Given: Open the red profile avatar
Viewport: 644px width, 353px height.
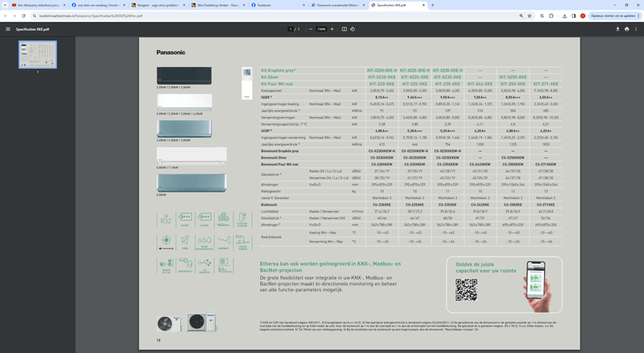Looking at the screenshot, I should click(583, 16).
